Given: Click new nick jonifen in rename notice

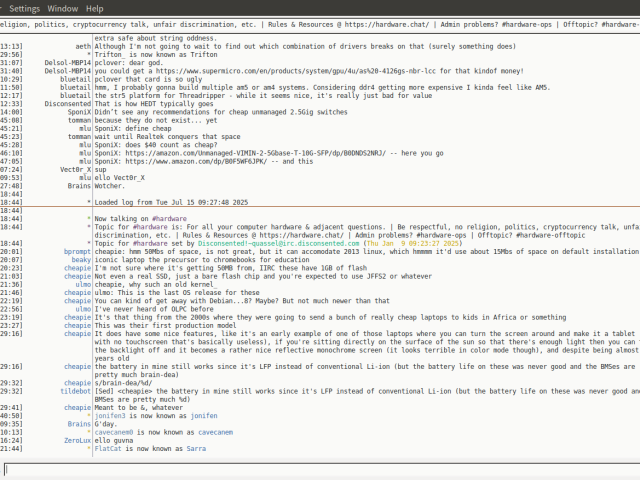Looking at the screenshot, I should click(204, 416).
